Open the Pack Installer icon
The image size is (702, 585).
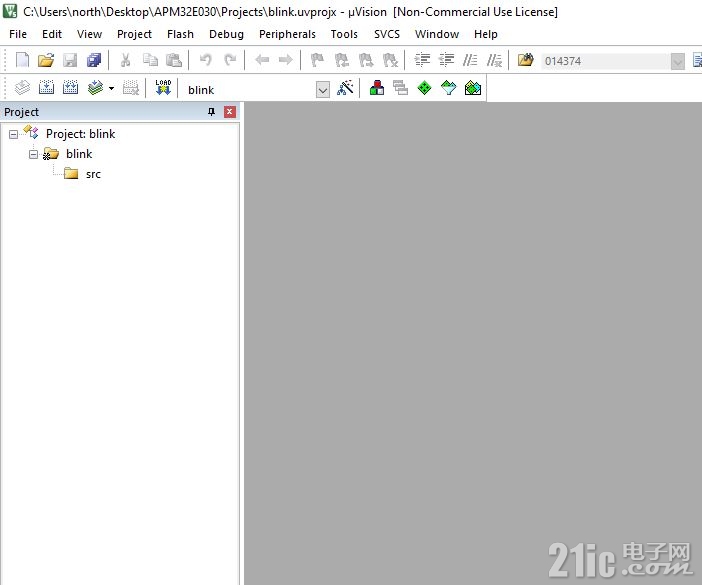(x=473, y=88)
